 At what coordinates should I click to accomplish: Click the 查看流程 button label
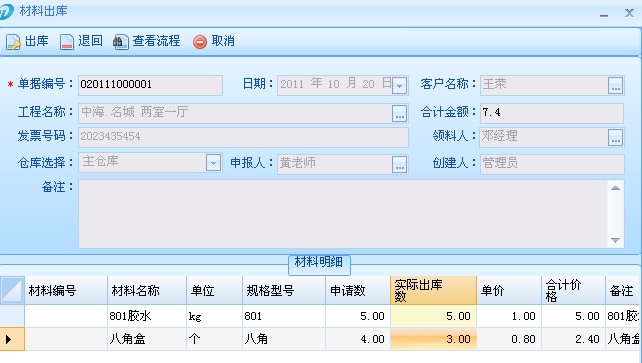click(x=156, y=41)
